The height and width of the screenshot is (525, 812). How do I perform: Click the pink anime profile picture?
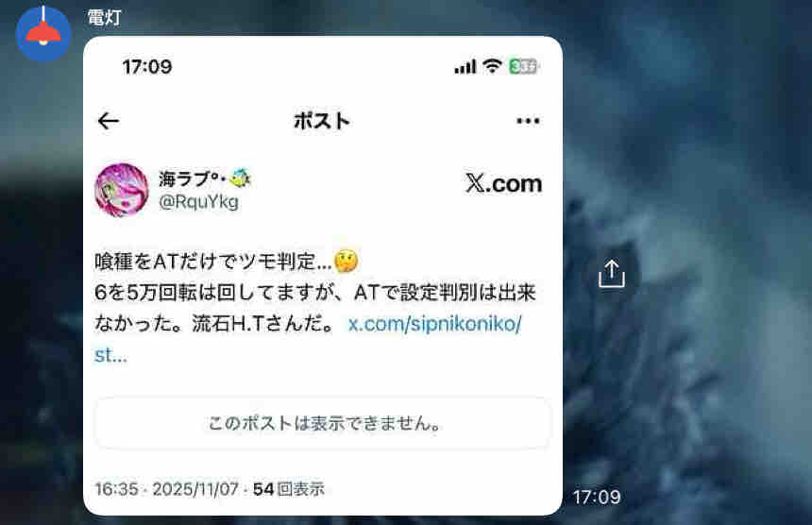click(x=122, y=190)
